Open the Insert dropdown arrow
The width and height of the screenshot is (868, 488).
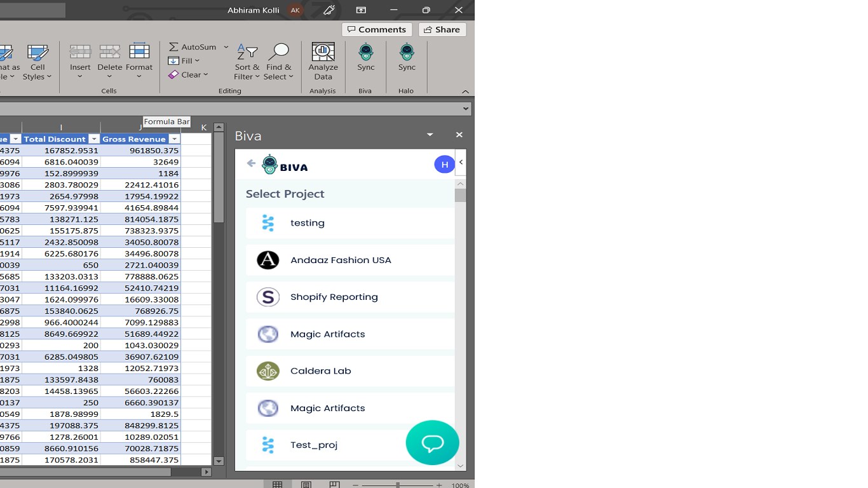click(80, 77)
